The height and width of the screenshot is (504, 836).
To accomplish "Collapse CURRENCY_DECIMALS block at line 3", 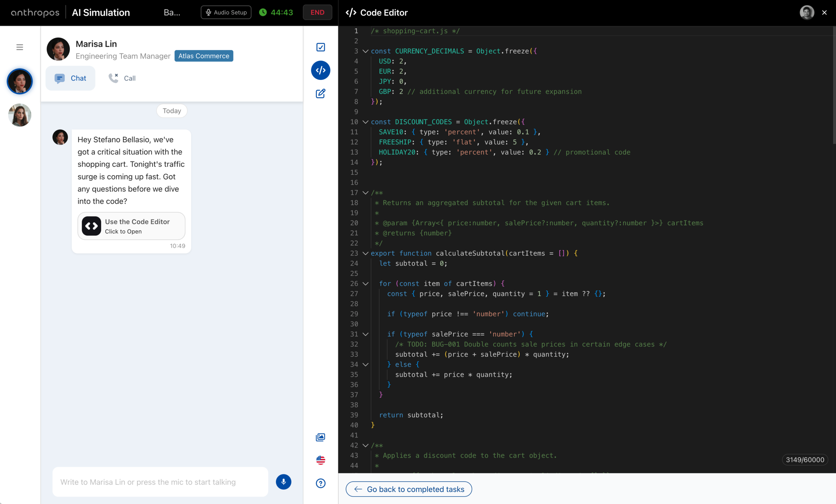I will (x=365, y=51).
